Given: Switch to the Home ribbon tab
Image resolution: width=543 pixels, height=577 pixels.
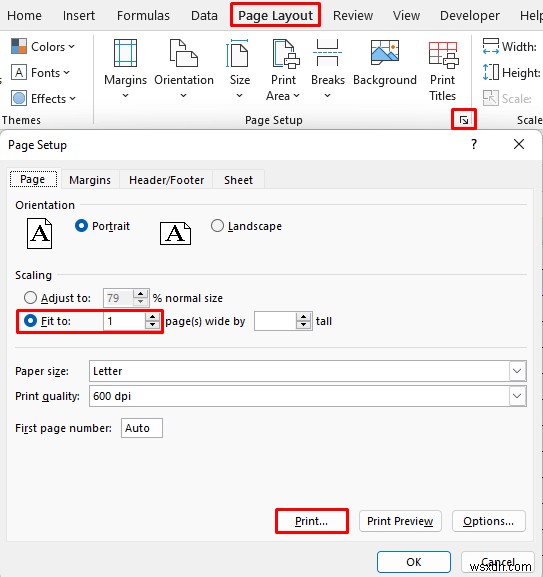Looking at the screenshot, I should [24, 15].
